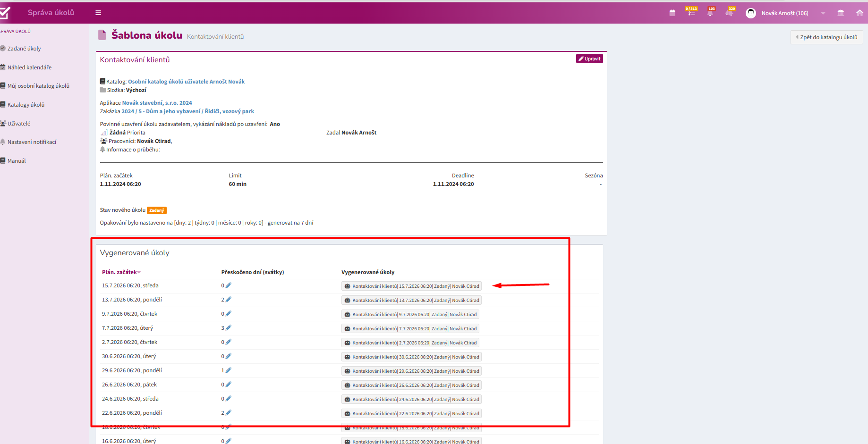Viewport: 868px width, 444px height.
Task: Open generated task dated 24.6.2026
Action: (x=411, y=399)
